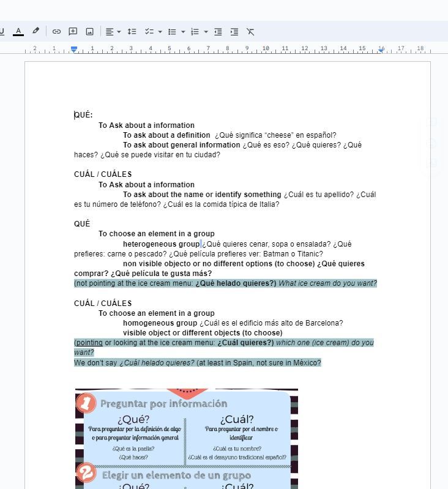Expand the checklist dropdown arrow
The image size is (448, 489).
click(160, 32)
